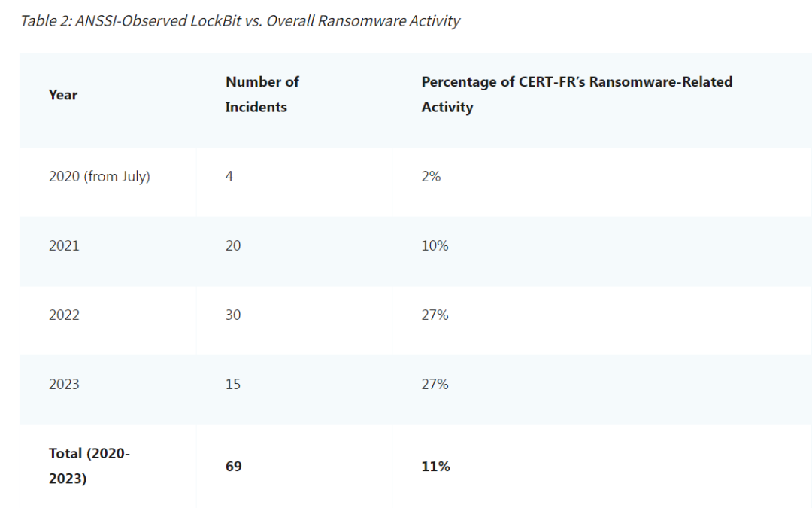The width and height of the screenshot is (812, 508).
Task: Select the 2021 year cell
Action: point(64,246)
